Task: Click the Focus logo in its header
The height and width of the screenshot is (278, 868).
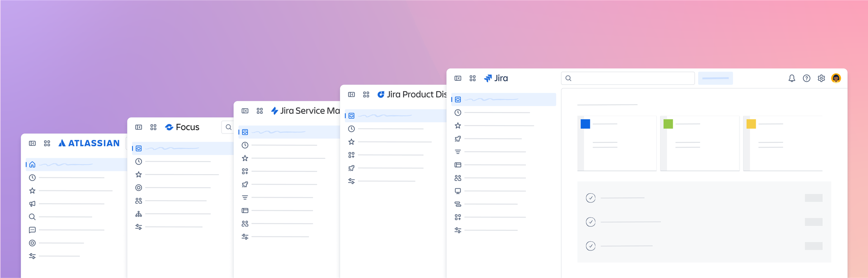Action: click(x=182, y=127)
